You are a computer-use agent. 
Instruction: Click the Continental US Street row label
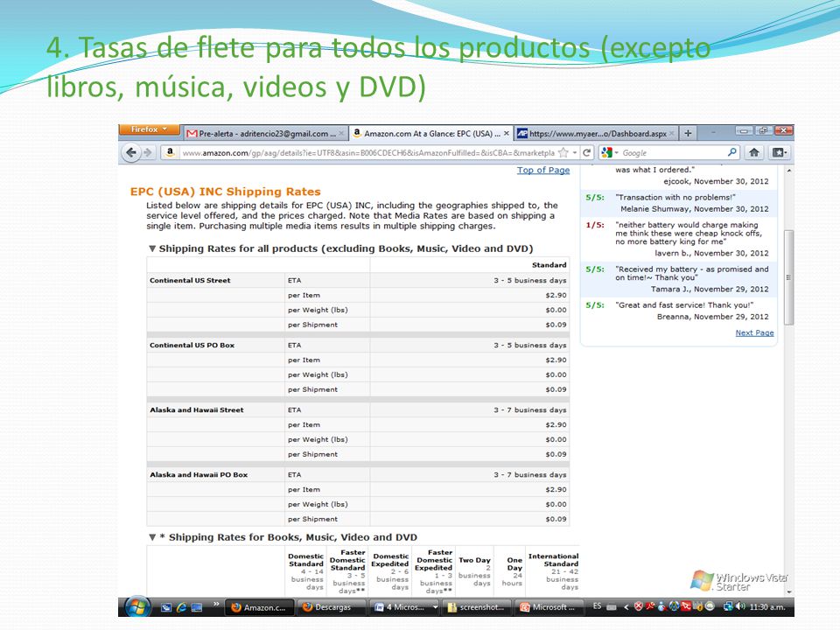tap(190, 280)
